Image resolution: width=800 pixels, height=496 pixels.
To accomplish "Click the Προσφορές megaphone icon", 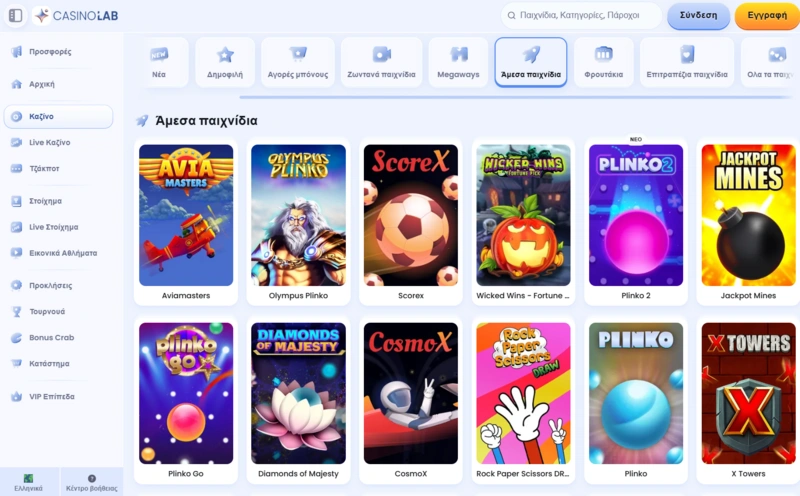I will click(17, 52).
